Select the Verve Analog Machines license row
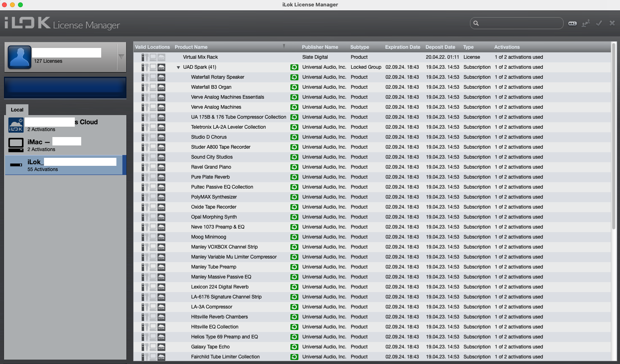 [372, 107]
